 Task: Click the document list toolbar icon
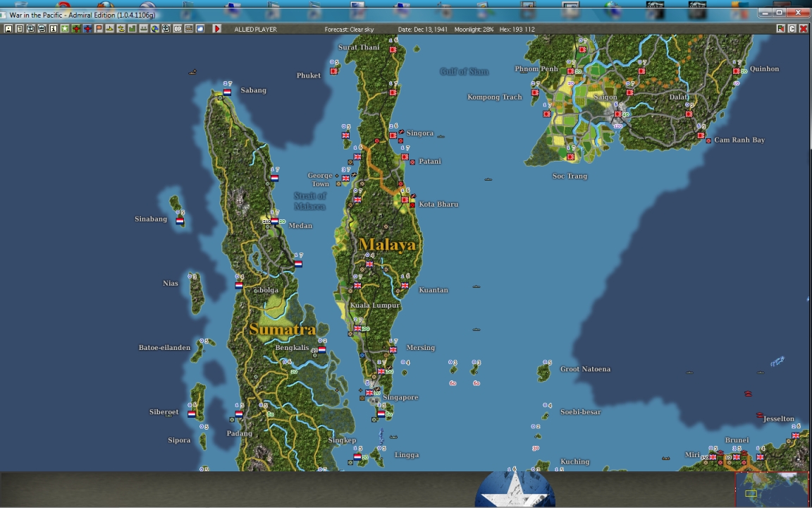[20, 29]
